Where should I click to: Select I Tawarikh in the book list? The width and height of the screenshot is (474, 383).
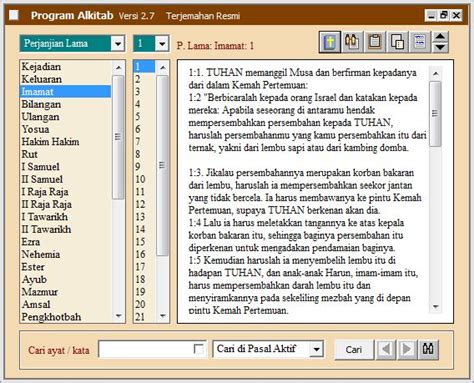coord(65,217)
